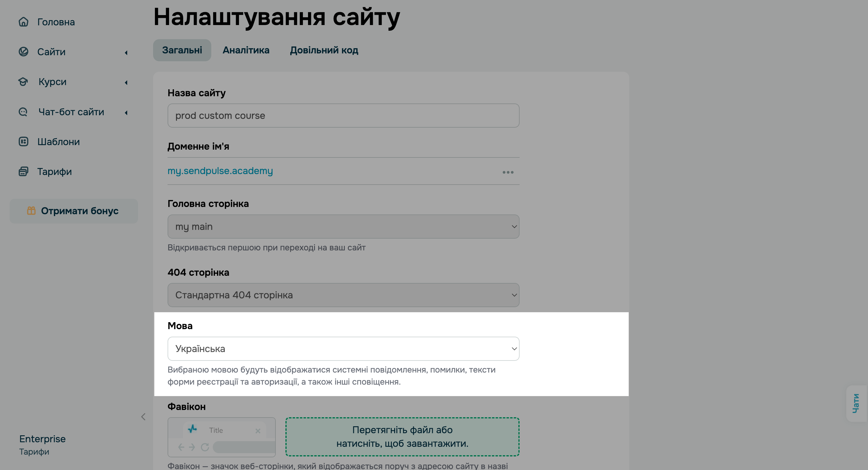This screenshot has width=868, height=470.
Task: Click the Тарифи pricing icon in sidebar
Action: (23, 171)
